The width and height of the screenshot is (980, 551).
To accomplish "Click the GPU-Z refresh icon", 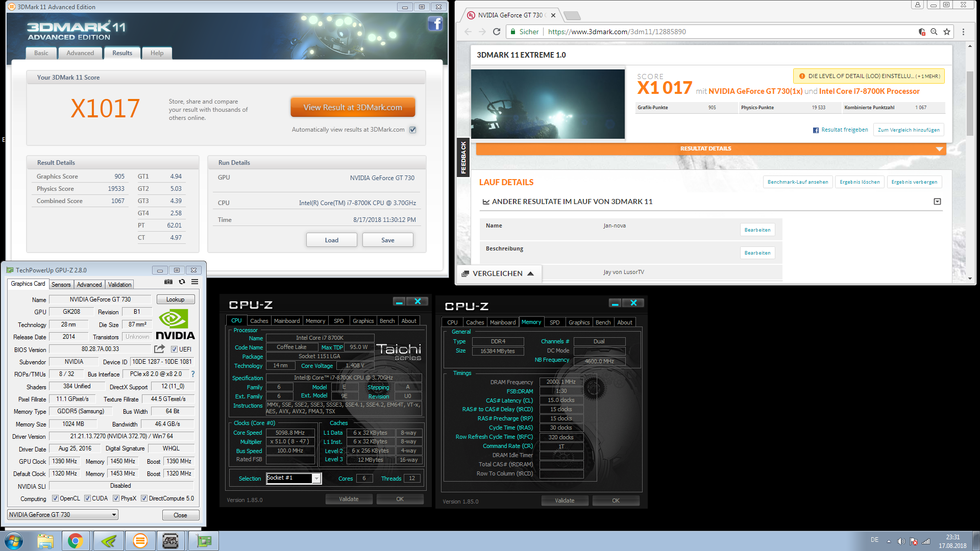I will 182,282.
